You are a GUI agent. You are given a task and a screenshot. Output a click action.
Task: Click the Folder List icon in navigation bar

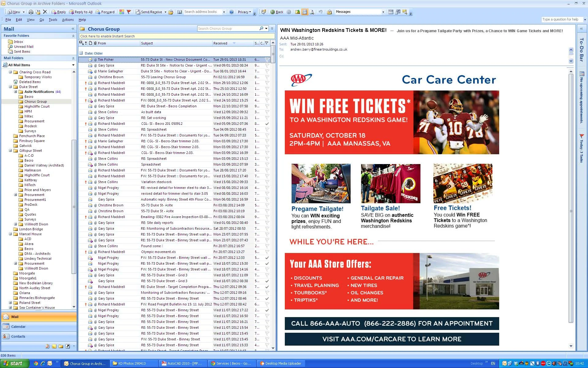tap(61, 346)
